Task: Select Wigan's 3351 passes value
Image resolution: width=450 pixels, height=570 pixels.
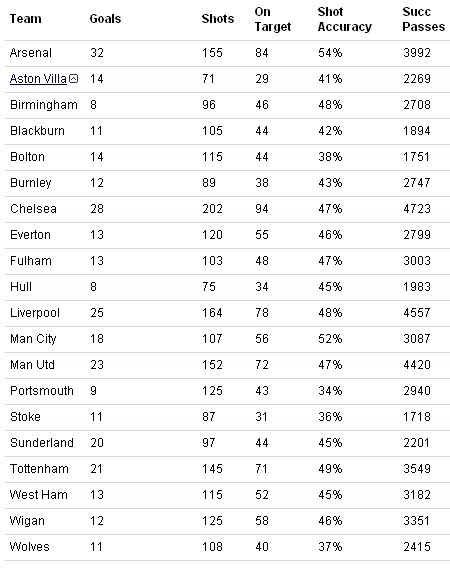Action: pos(417,521)
